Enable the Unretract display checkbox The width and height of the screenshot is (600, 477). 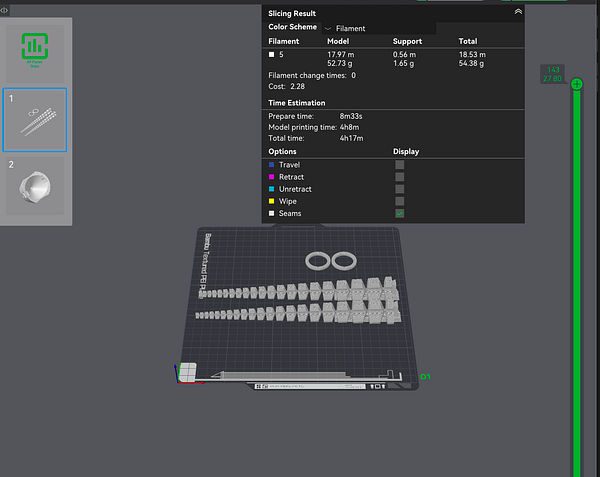tap(399, 189)
